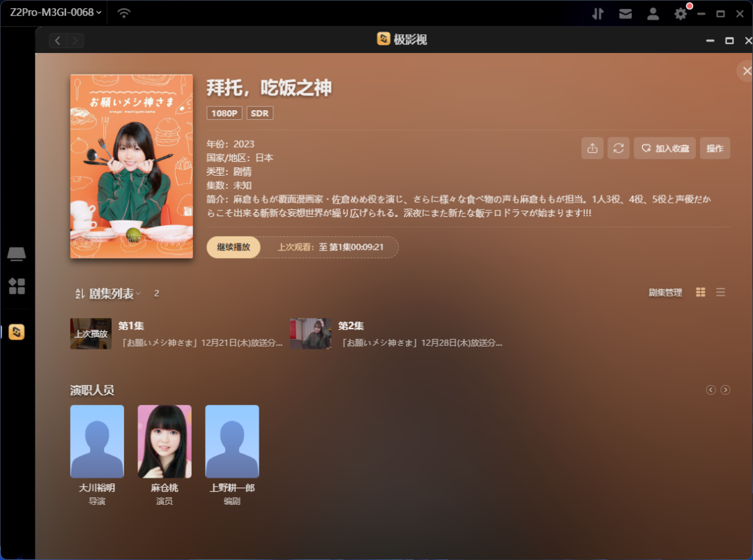Click the 上次观看 第1集 00:09:21 text

tap(330, 248)
